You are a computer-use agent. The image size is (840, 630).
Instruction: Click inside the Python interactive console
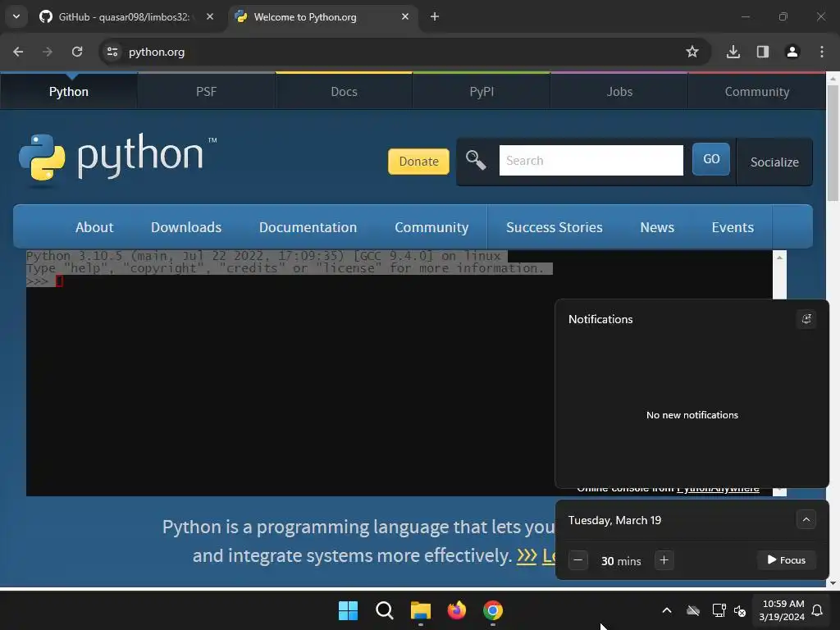click(x=399, y=373)
